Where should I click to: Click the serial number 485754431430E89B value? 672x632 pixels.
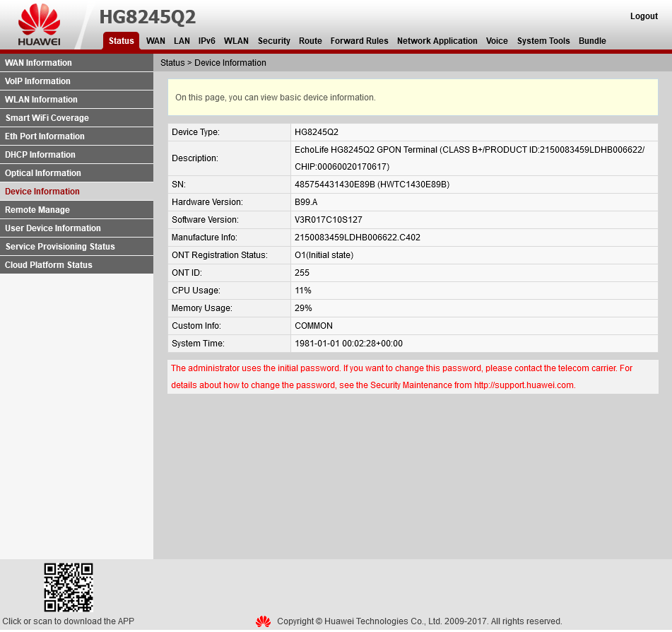pyautogui.click(x=372, y=185)
